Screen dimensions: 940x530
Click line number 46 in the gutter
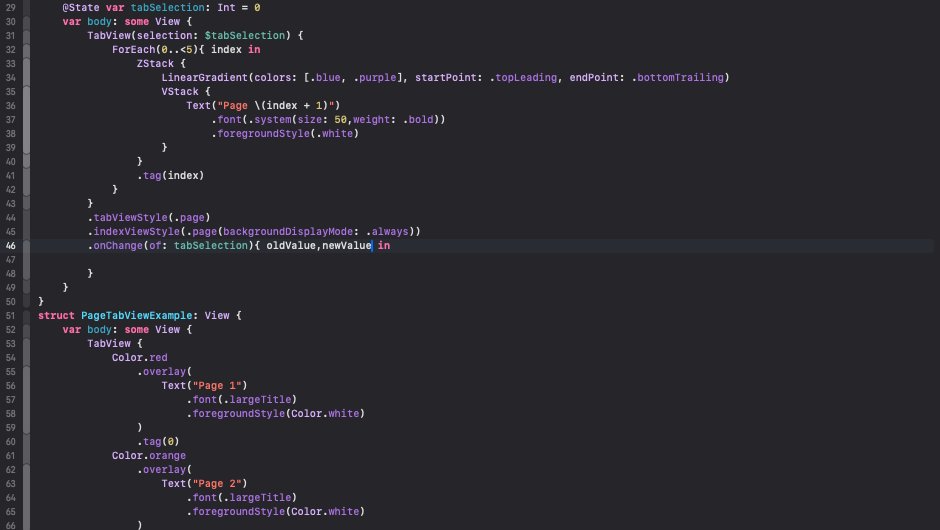click(x=10, y=246)
